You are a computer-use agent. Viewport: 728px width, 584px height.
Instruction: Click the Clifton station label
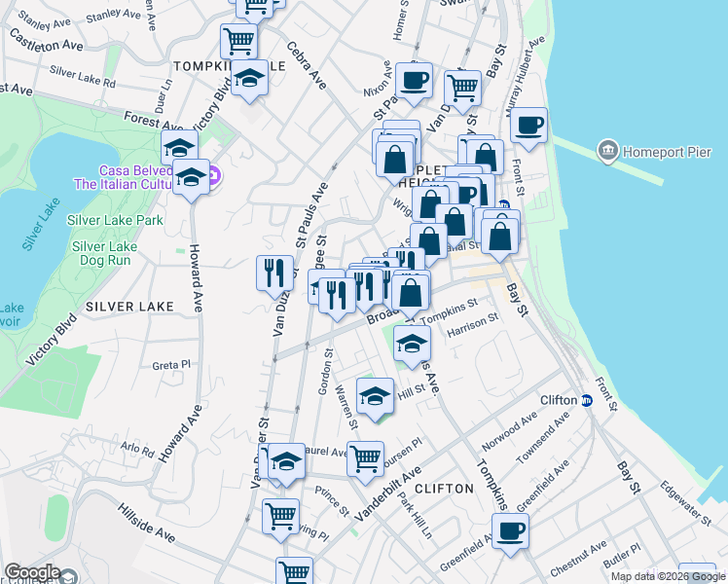point(559,400)
